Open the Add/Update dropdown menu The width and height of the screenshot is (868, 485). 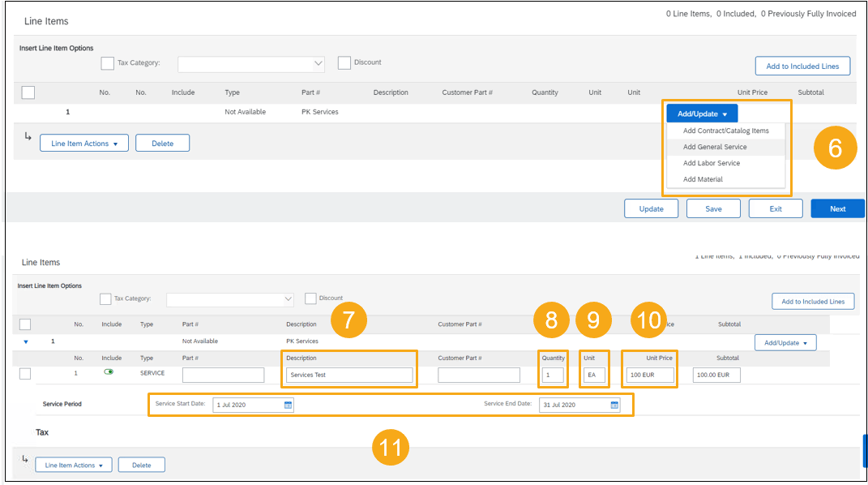[x=701, y=113]
